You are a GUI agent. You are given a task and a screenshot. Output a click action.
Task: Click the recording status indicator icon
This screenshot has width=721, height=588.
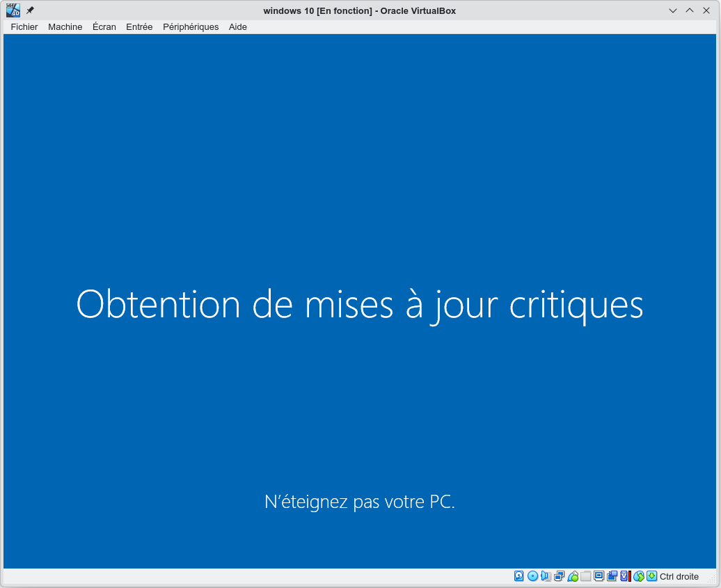click(x=612, y=576)
